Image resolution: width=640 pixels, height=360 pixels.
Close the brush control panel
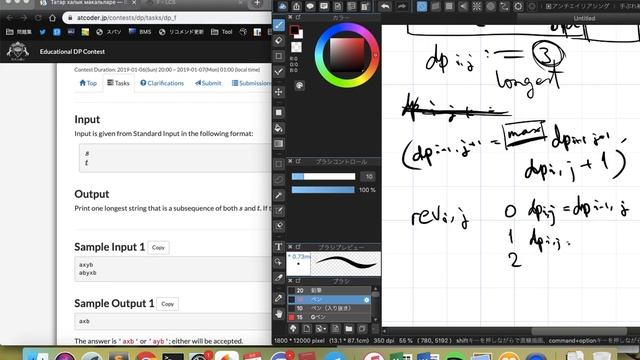click(290, 161)
